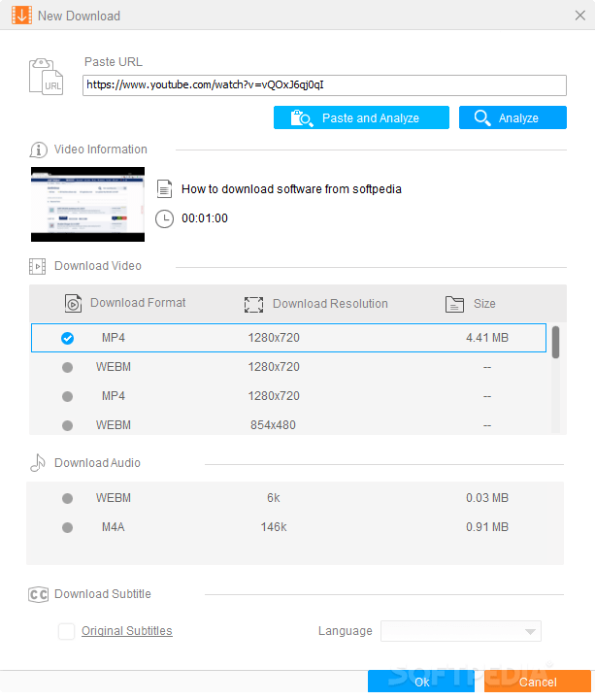
Task: Click the Paste URL clipboard icon
Action: coord(46,77)
